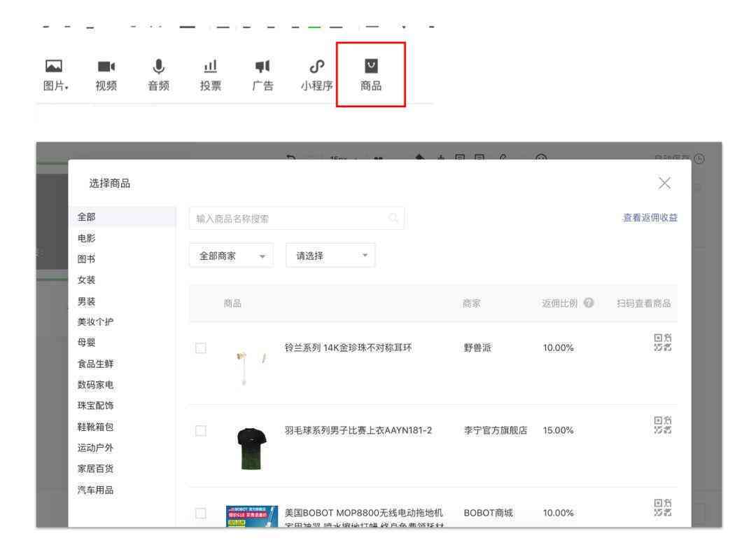Image resolution: width=756 pixels, height=550 pixels.
Task: Select the 图书 category
Action: 87,259
